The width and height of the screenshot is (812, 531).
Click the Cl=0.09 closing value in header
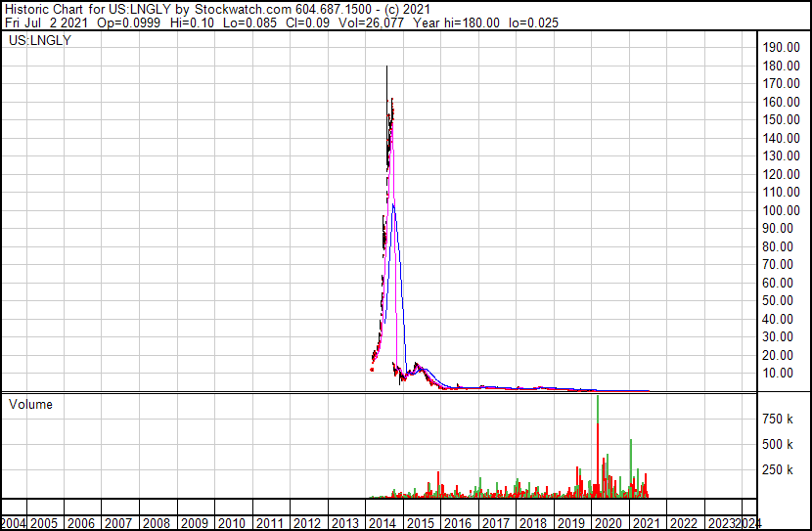[x=305, y=22]
